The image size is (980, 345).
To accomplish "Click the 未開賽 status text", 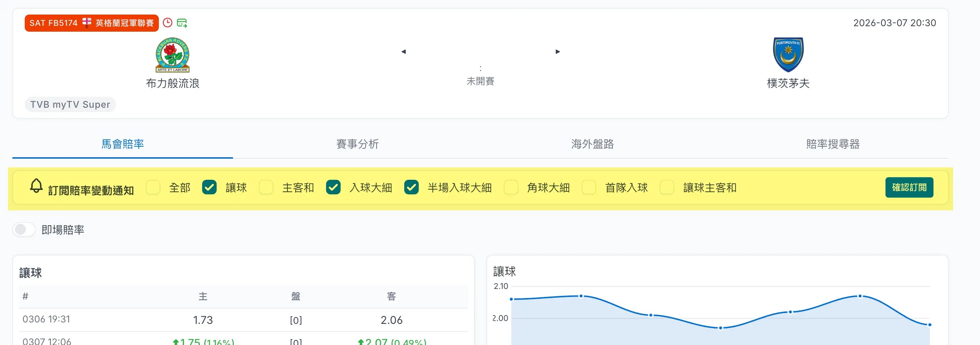I will pyautogui.click(x=481, y=81).
